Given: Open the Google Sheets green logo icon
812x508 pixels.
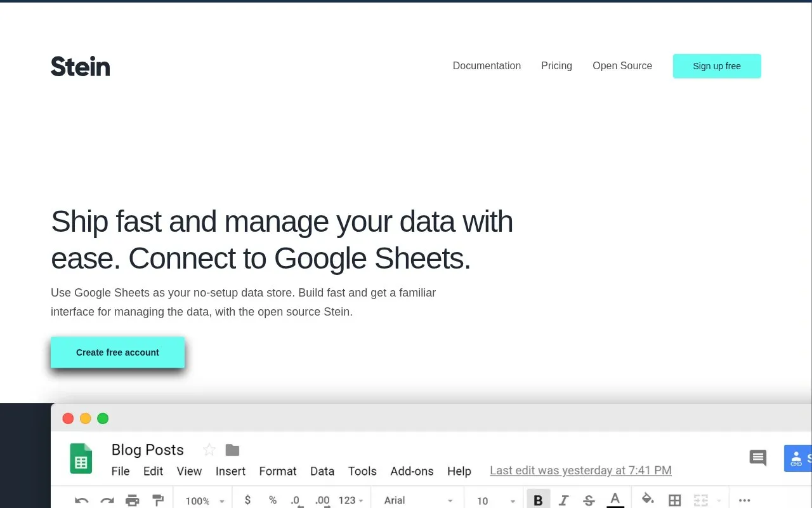Looking at the screenshot, I should tap(81, 458).
